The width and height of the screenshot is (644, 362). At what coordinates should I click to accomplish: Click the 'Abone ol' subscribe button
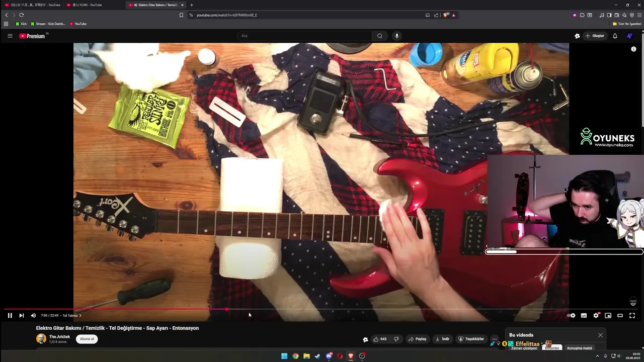(x=87, y=339)
